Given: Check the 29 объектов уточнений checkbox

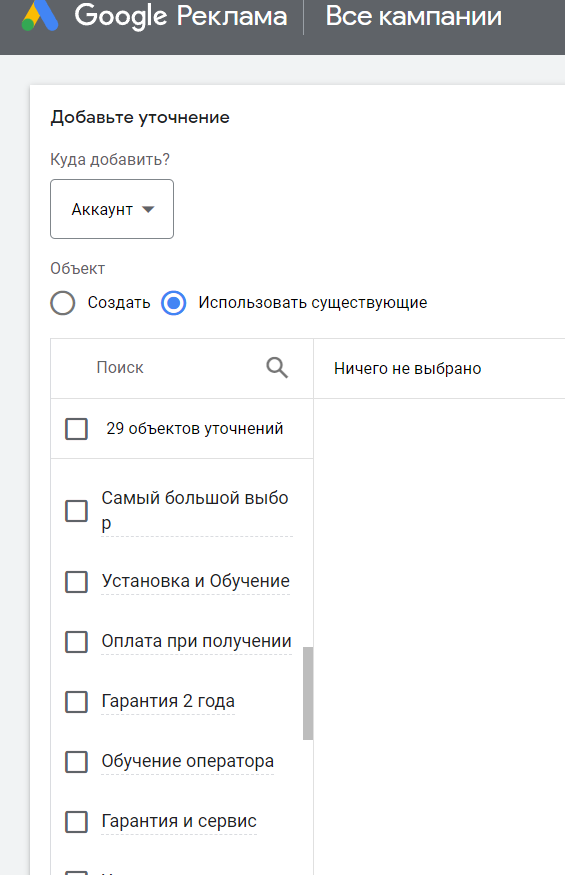Looking at the screenshot, I should [x=76, y=429].
